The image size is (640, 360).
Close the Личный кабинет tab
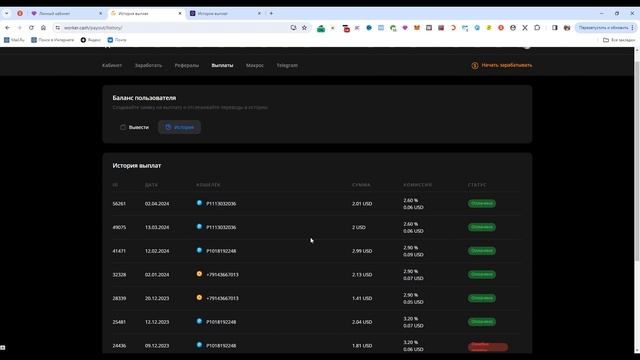100,13
